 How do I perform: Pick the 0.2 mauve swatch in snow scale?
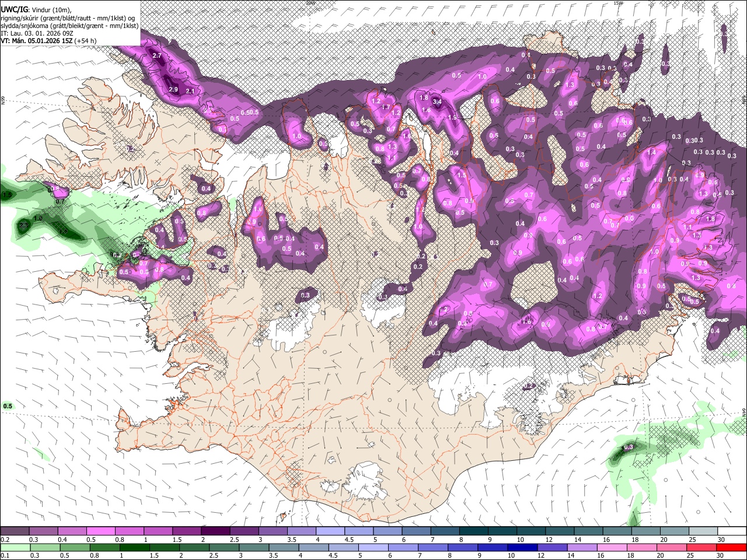15,531
